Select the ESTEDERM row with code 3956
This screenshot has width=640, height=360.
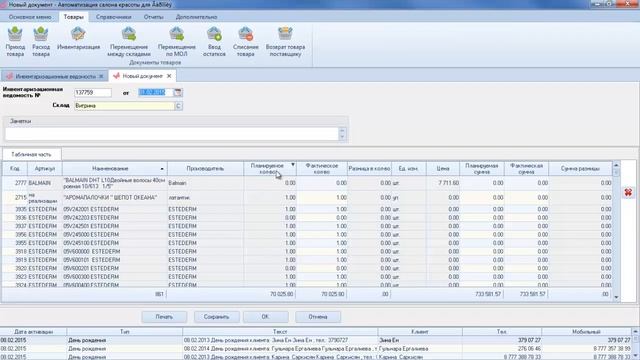(x=307, y=235)
